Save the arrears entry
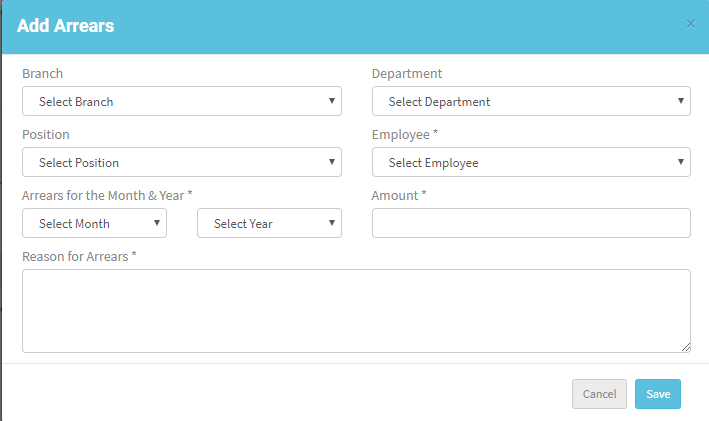 pyautogui.click(x=658, y=394)
